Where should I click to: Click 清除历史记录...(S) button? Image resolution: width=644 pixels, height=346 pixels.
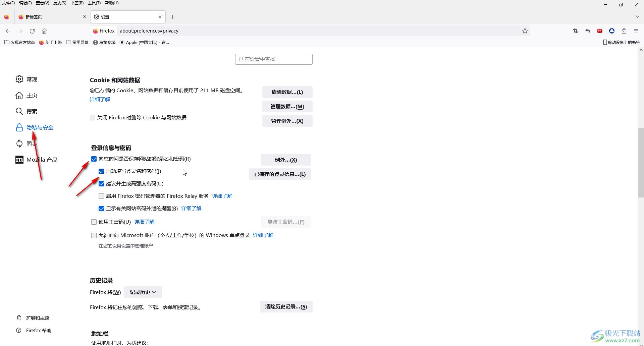click(286, 306)
